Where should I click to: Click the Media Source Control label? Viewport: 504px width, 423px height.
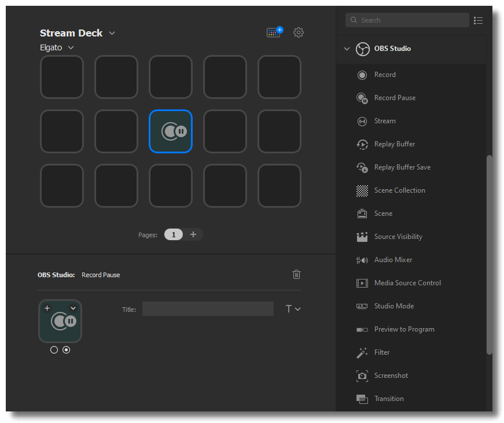point(407,283)
